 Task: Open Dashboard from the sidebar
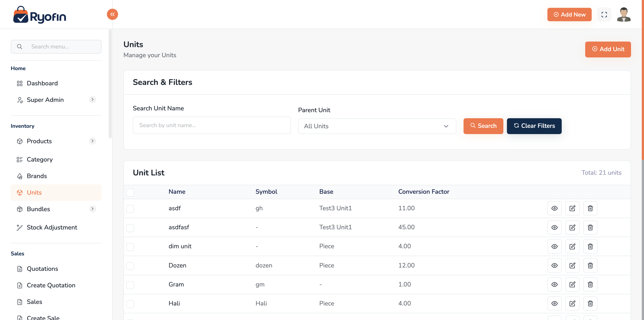pyautogui.click(x=56, y=83)
